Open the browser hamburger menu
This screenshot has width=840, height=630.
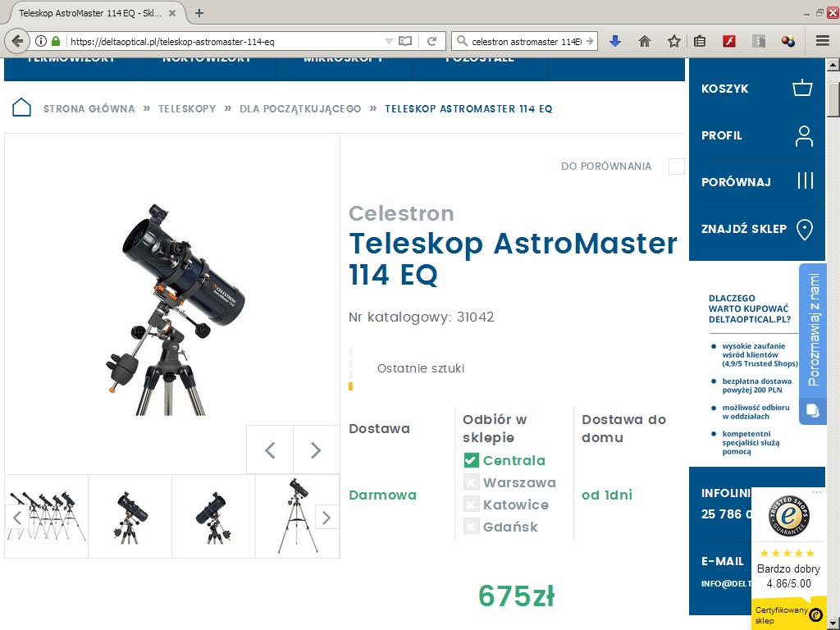(x=823, y=41)
